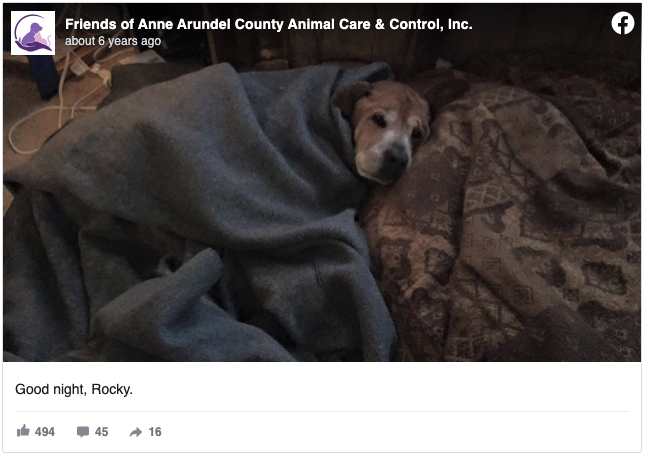
Task: Click the share arrow icon
Action: pos(136,432)
